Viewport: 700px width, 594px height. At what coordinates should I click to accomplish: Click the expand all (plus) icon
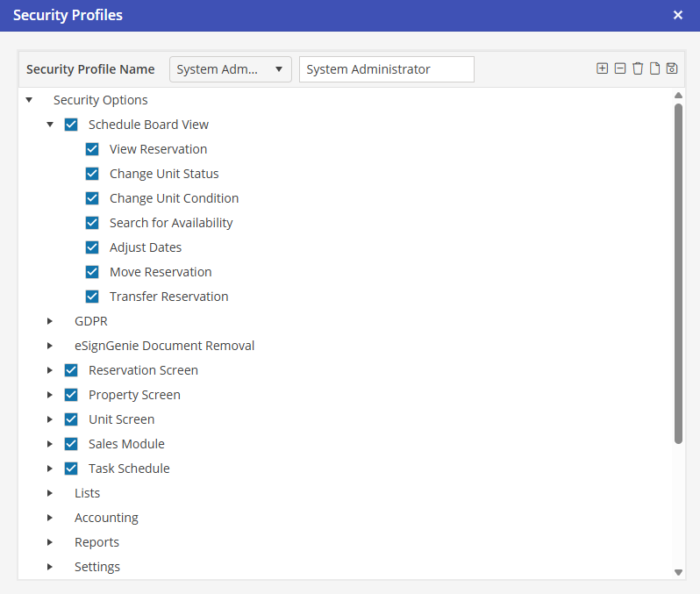click(602, 68)
